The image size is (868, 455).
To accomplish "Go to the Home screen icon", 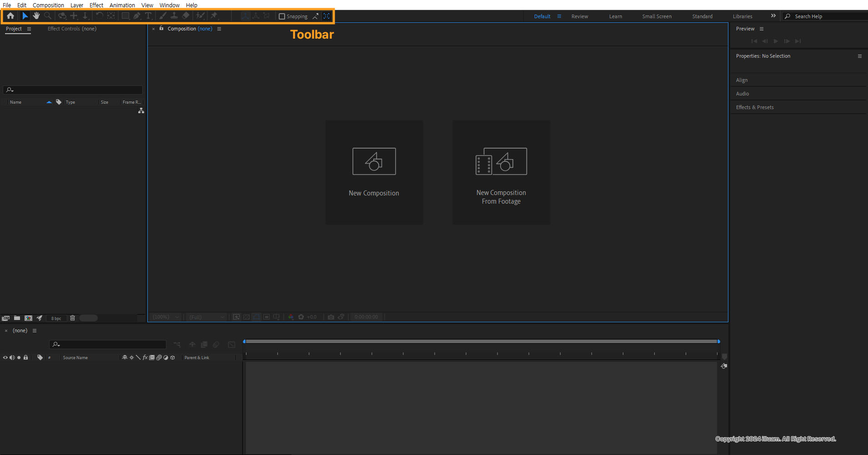I will pyautogui.click(x=10, y=16).
